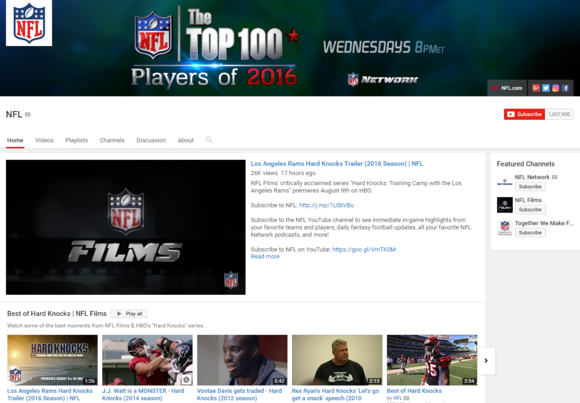Open the Vontae Davis 5:42 thumbnail
Viewport: 580px width, 403px height.
(242, 360)
